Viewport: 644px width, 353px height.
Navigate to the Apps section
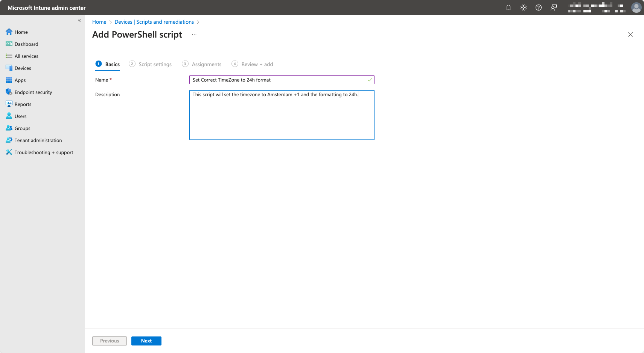click(20, 80)
